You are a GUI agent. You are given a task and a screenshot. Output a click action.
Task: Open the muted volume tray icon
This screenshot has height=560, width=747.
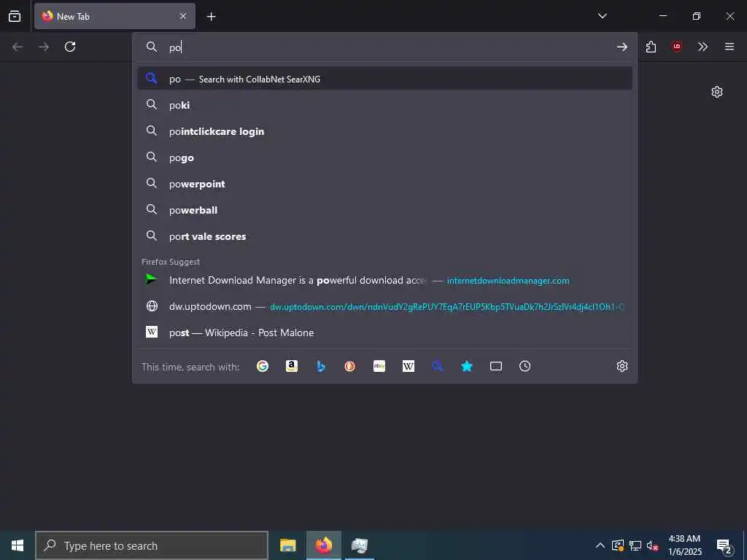[653, 545]
